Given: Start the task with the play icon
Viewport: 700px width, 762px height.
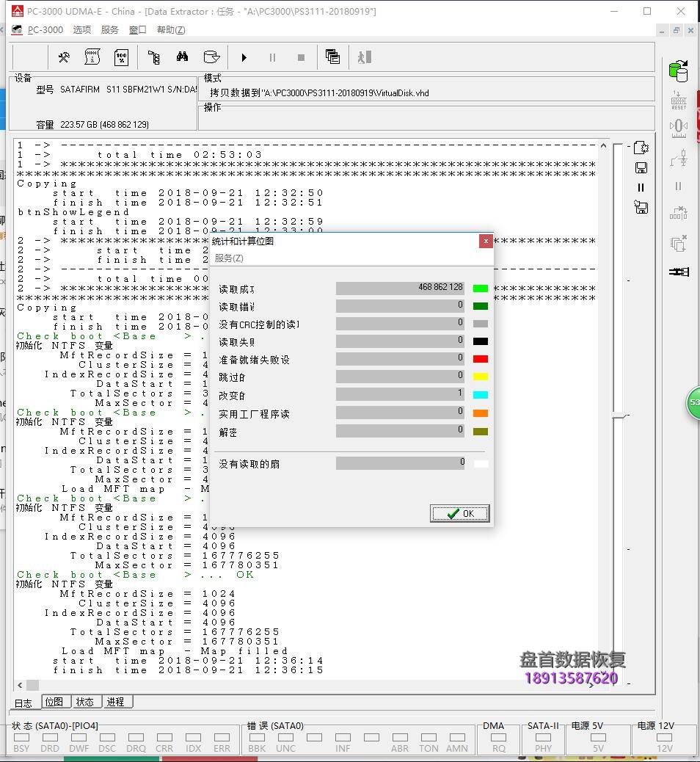Looking at the screenshot, I should pos(243,57).
